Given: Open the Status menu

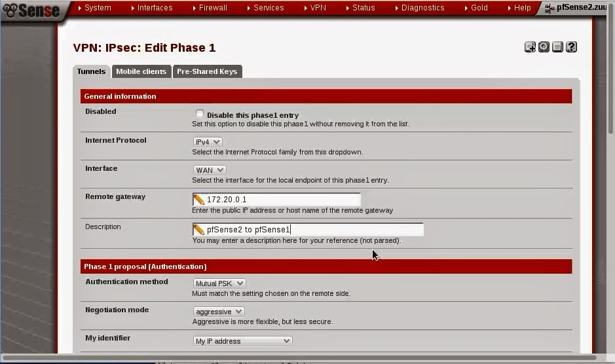Looking at the screenshot, I should [x=360, y=8].
